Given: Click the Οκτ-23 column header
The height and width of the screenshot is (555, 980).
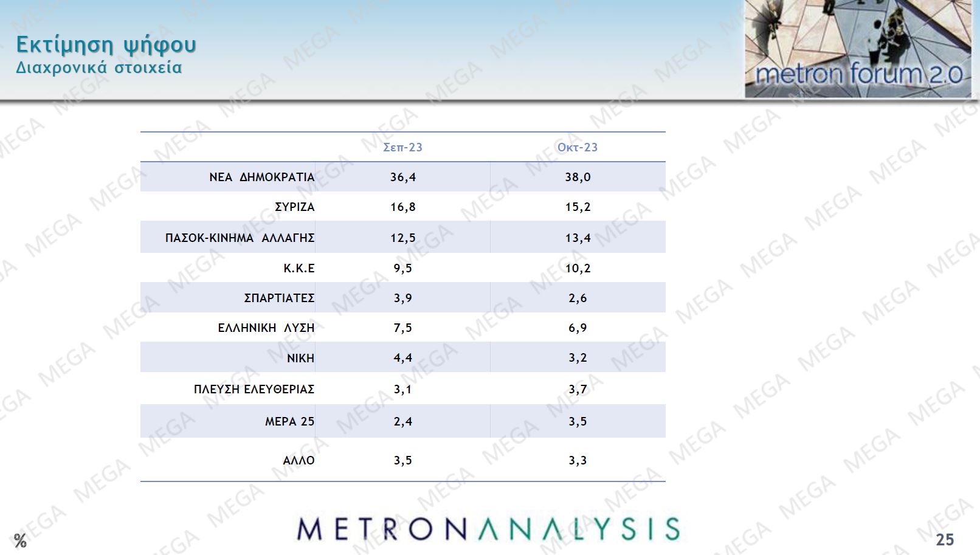Looking at the screenshot, I should click(578, 147).
